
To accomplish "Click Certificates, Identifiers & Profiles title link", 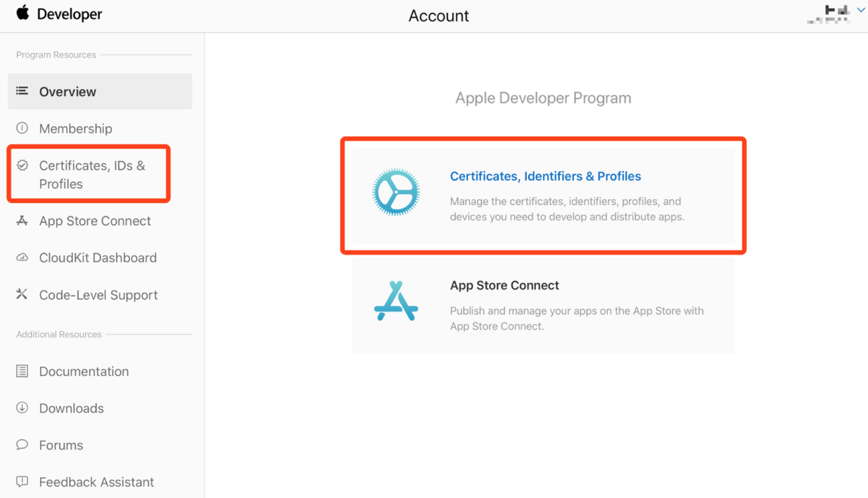I will (545, 176).
